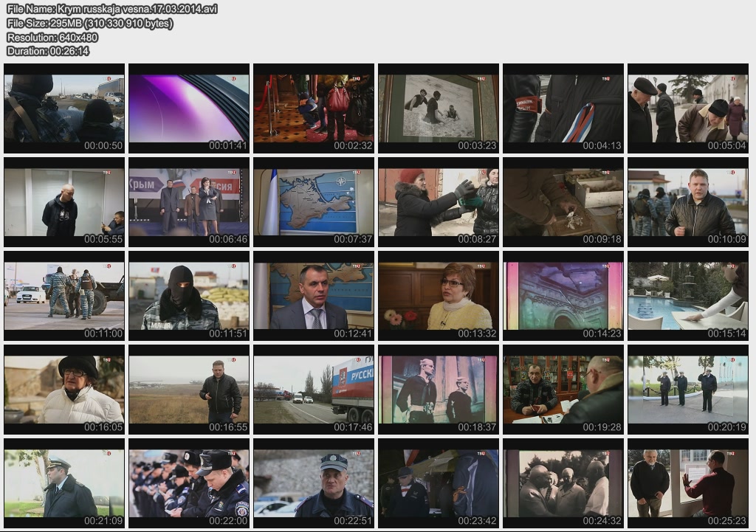The width and height of the screenshot is (756, 532).
Task: Click the red-hat woman thumbnail at 00:08:27
Action: [x=439, y=201]
